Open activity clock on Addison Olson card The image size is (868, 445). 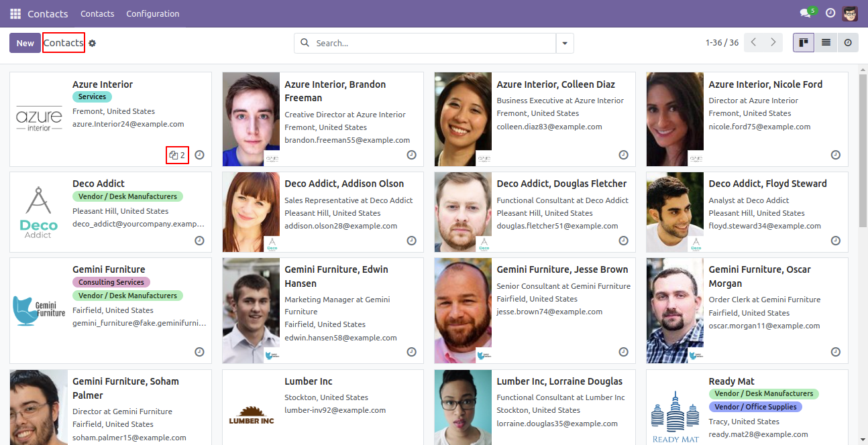pos(412,241)
